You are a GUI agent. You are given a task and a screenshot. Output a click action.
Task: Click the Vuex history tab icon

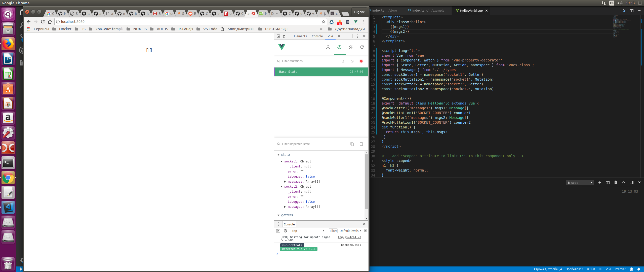(339, 47)
